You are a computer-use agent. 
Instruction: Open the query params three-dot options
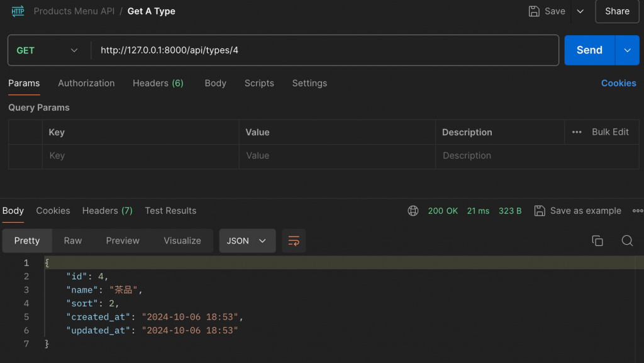577,132
